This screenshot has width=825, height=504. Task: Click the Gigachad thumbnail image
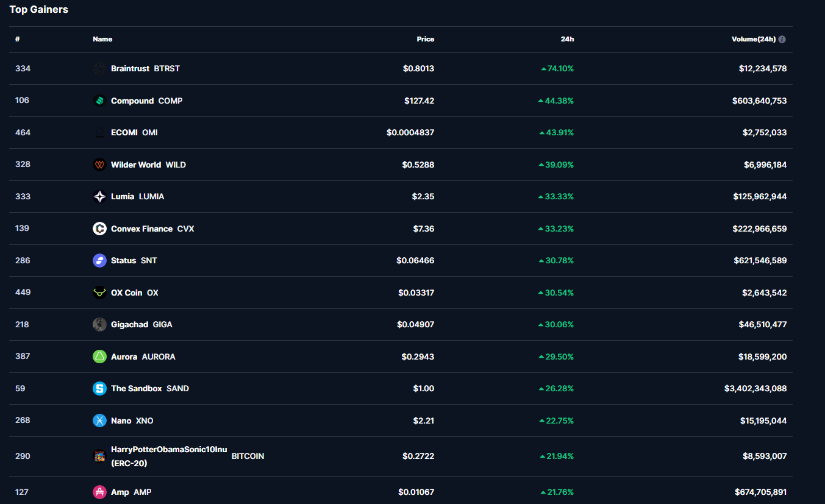pos(99,325)
